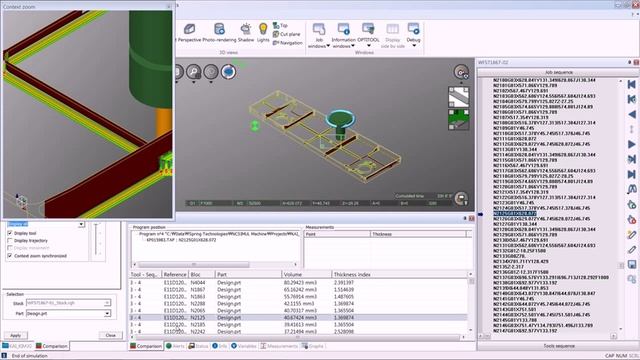Click the Tools sequence bar
The image size is (640, 360).
click(558, 346)
